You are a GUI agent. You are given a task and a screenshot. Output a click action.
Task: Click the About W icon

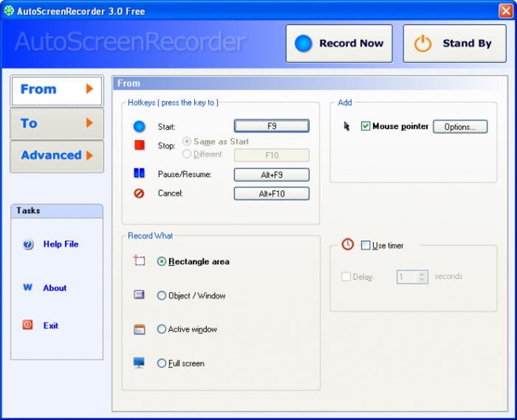pyautogui.click(x=28, y=287)
